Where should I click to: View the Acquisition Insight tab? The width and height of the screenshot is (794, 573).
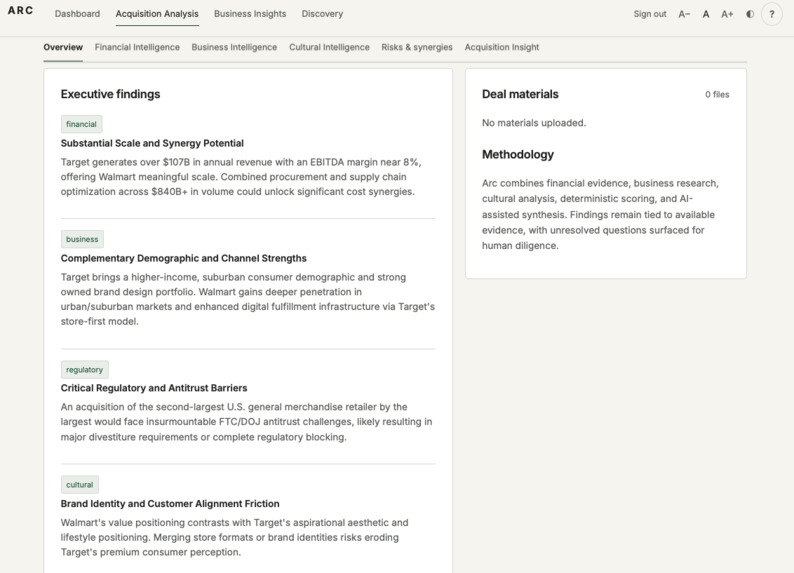tap(502, 47)
